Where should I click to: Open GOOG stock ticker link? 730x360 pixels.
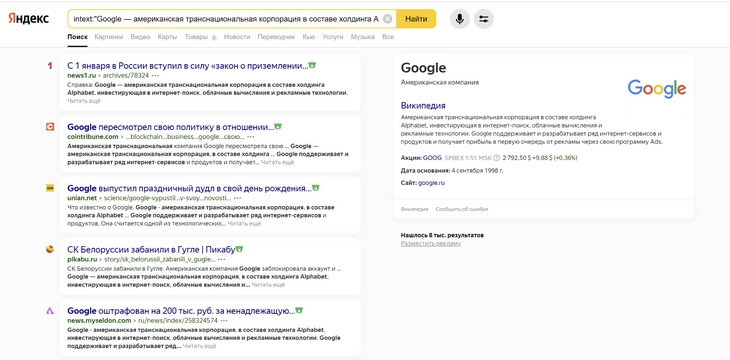(432, 158)
